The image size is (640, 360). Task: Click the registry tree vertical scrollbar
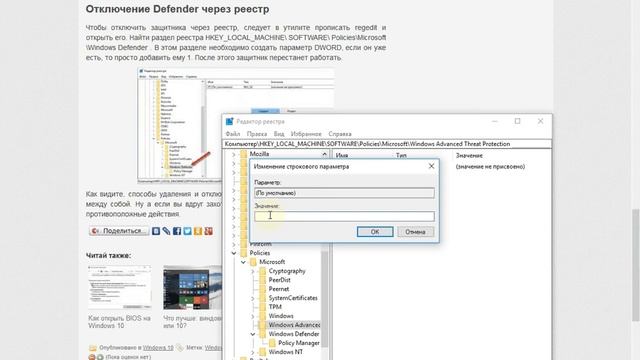pos(324,299)
